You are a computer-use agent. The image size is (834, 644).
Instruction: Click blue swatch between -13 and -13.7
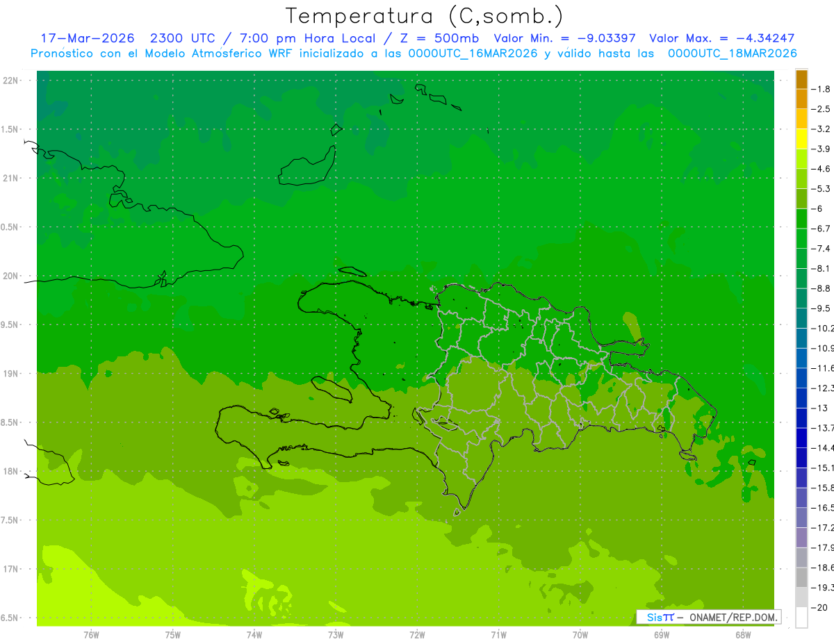click(801, 418)
